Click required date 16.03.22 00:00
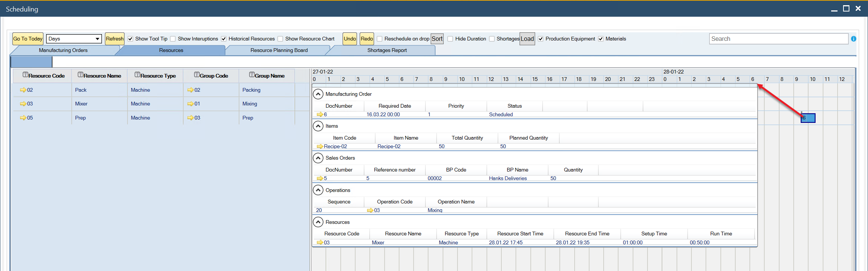868x271 pixels. click(x=383, y=114)
